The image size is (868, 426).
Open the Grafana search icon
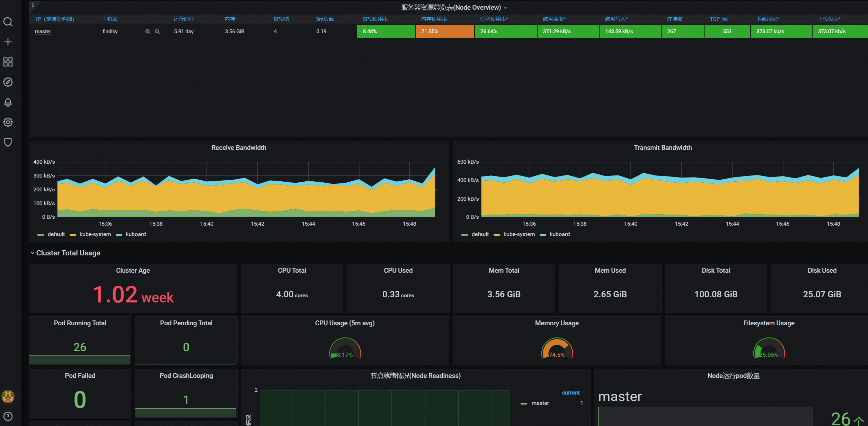8,22
